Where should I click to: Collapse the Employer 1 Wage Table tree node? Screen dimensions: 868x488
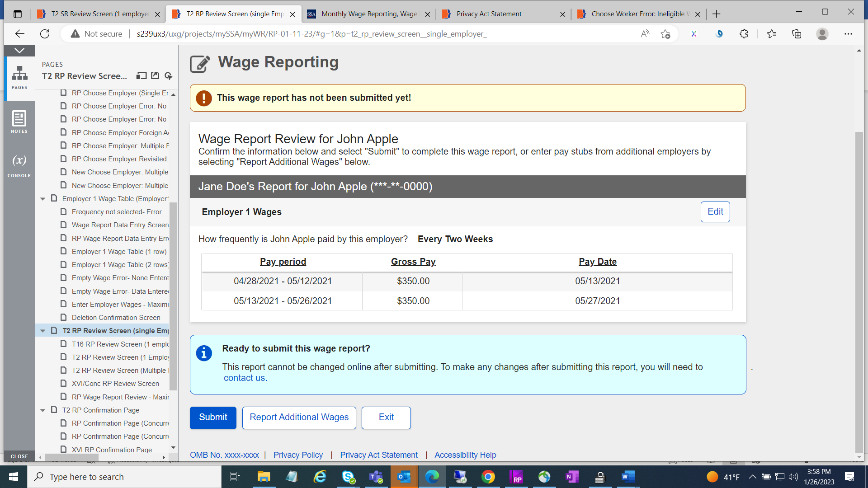pos(43,199)
